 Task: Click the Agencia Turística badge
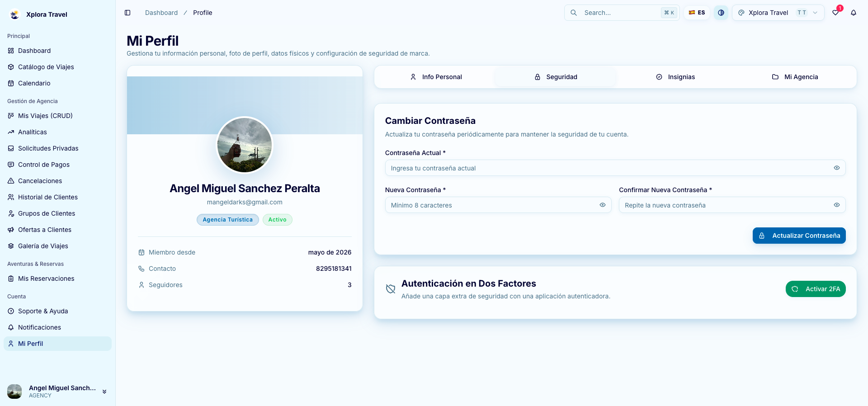click(228, 220)
